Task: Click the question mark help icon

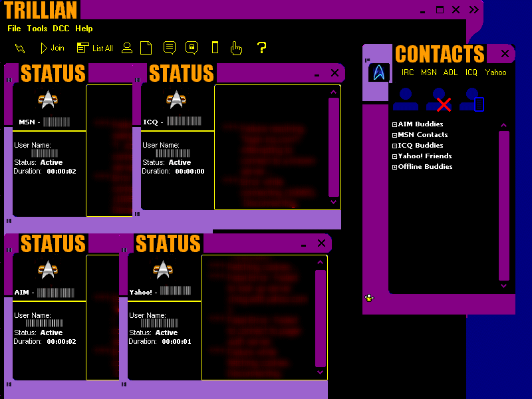Action: point(261,48)
